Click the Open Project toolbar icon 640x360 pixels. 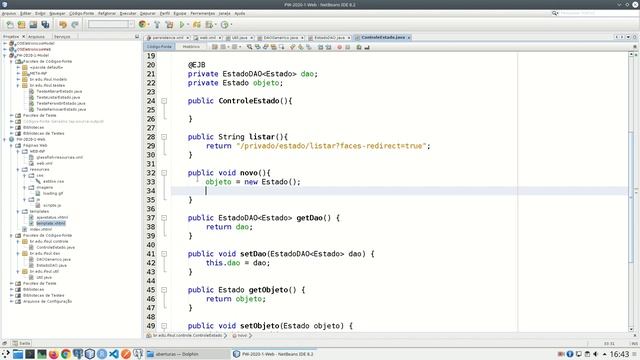pyautogui.click(x=33, y=25)
